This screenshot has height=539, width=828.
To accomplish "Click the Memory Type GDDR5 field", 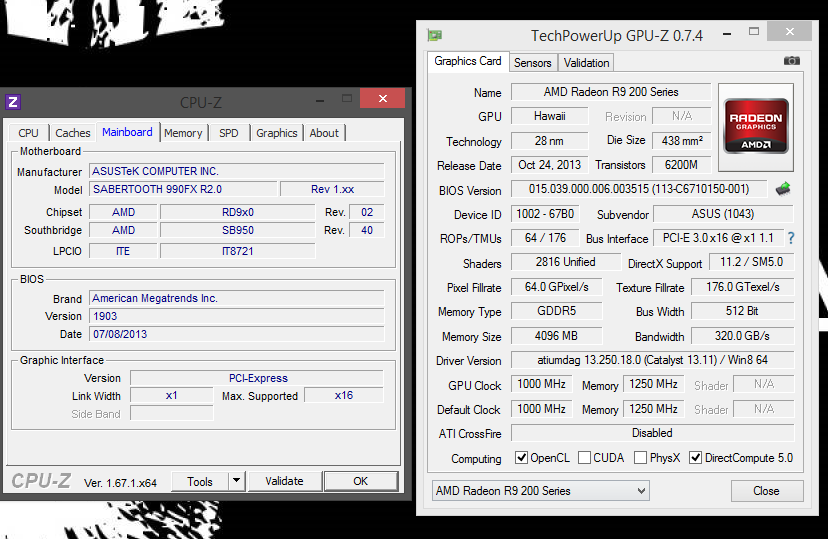I will (x=556, y=310).
